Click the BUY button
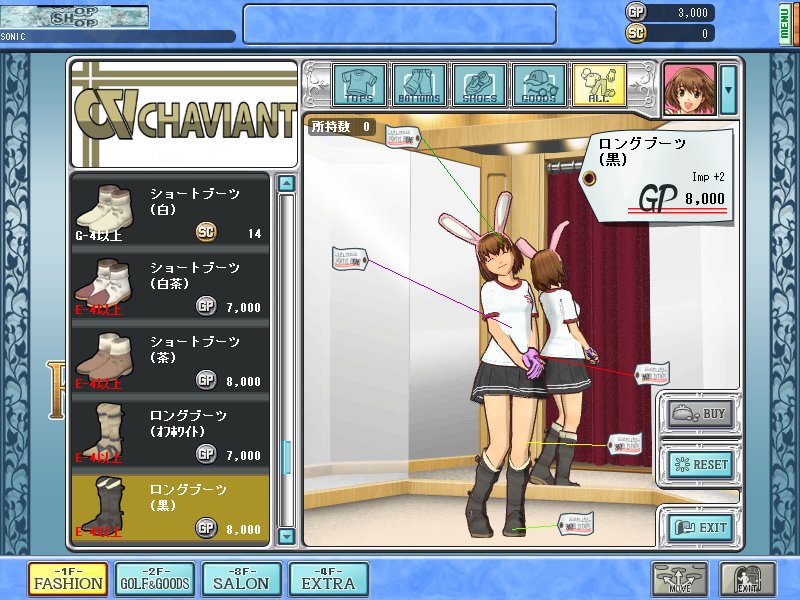Viewport: 800px width, 600px height. click(699, 414)
